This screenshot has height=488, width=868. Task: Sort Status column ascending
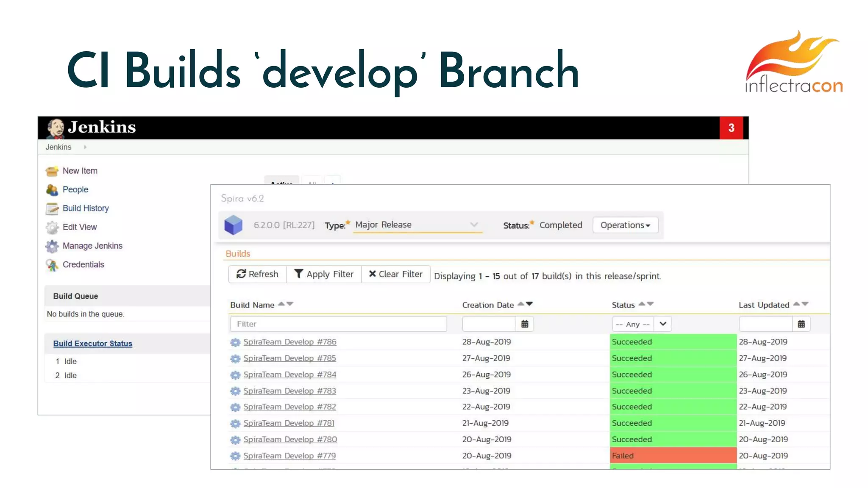pyautogui.click(x=642, y=304)
